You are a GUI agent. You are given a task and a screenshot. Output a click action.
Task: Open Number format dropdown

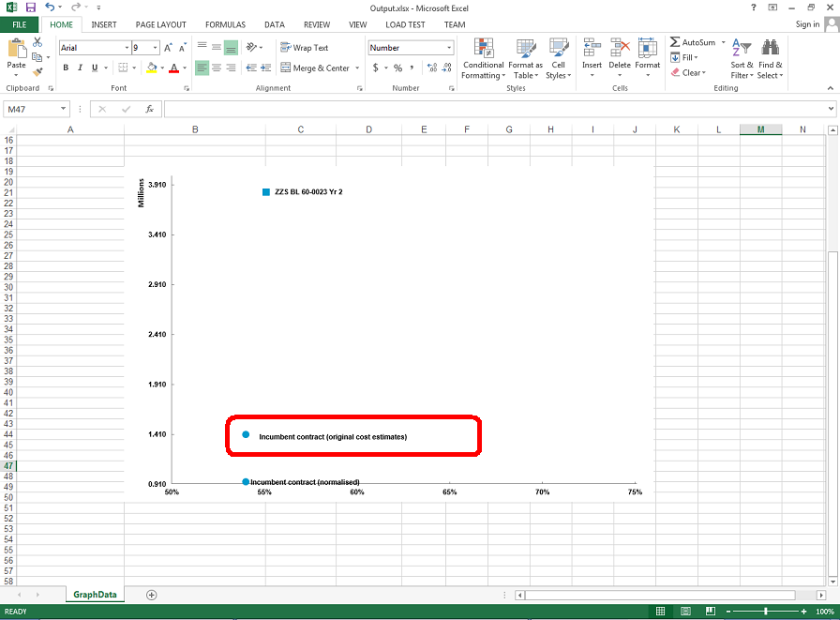[449, 48]
